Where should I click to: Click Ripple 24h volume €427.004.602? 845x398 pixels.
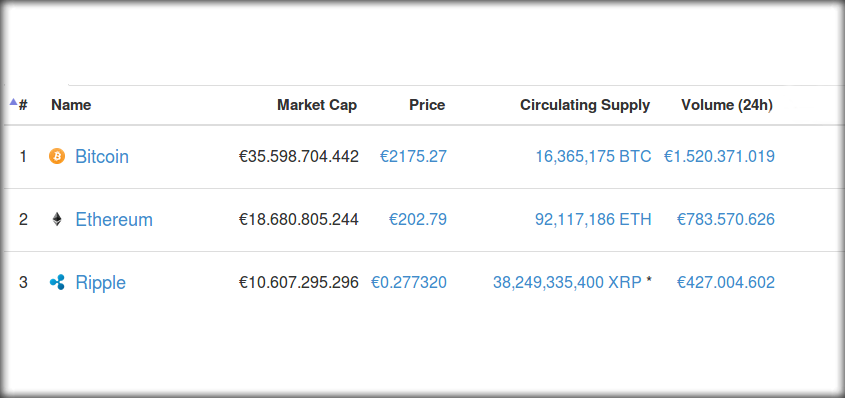point(726,282)
